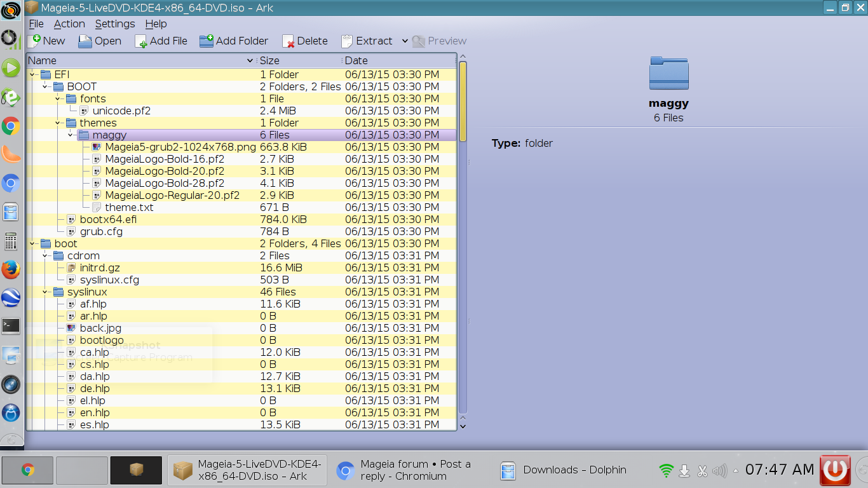The width and height of the screenshot is (868, 488).
Task: Click the large maggy folder icon in info panel
Action: (668, 72)
